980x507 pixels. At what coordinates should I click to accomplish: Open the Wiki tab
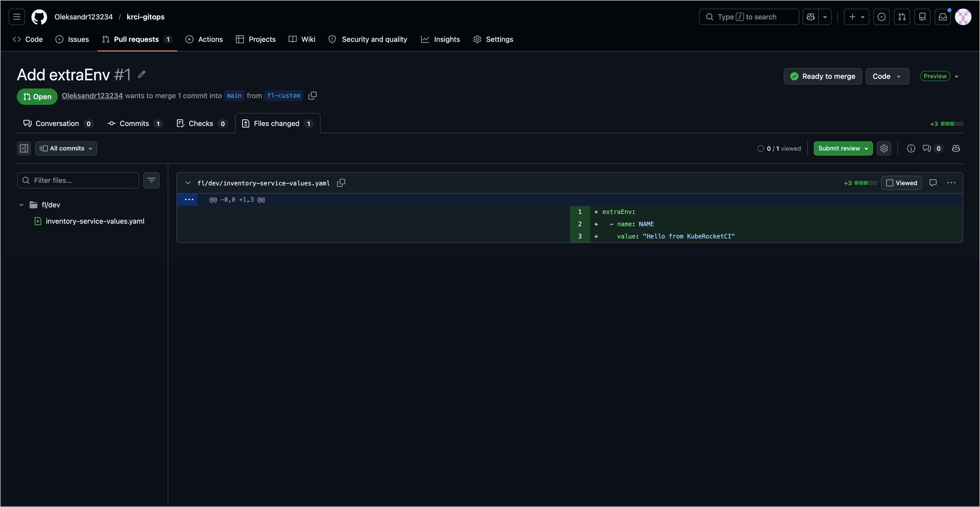(302, 39)
